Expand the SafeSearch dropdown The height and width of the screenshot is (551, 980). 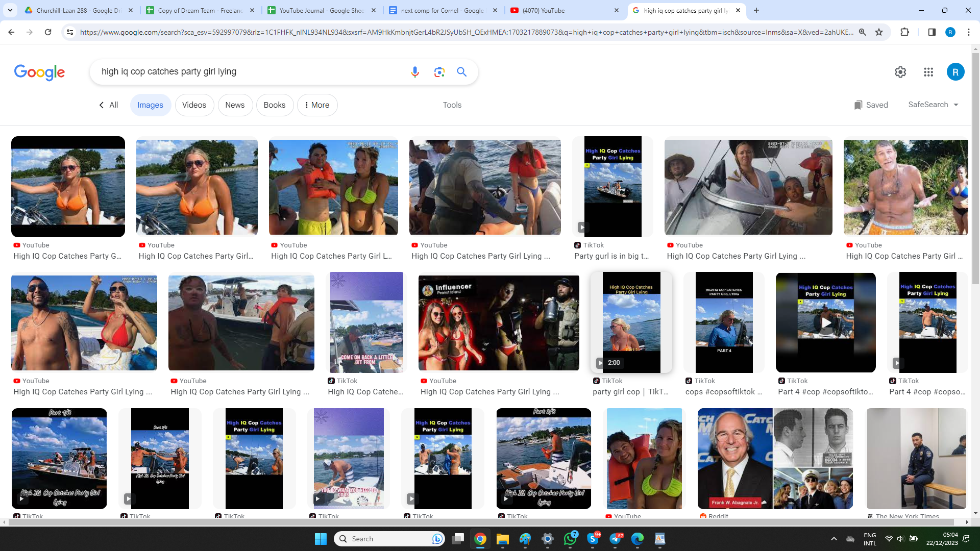click(933, 105)
